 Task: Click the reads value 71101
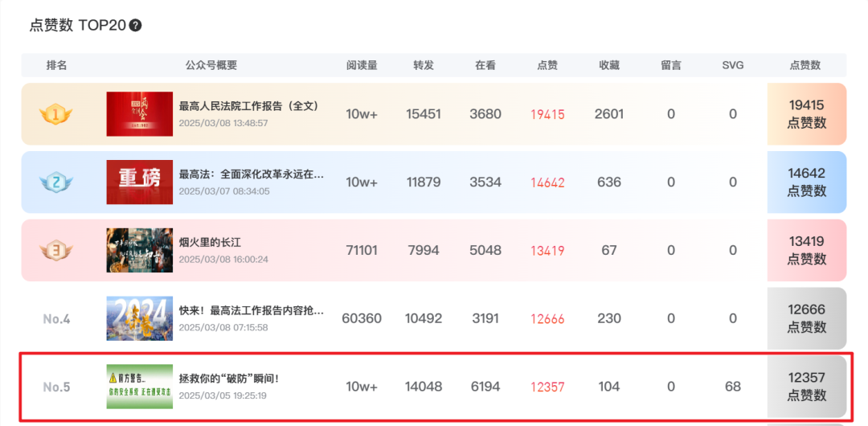click(x=362, y=251)
